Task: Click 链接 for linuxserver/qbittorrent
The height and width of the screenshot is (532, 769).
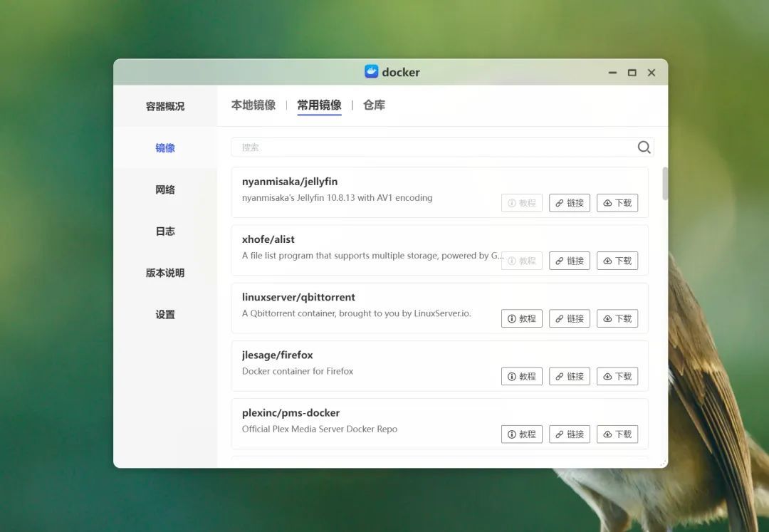Action: [x=570, y=319]
